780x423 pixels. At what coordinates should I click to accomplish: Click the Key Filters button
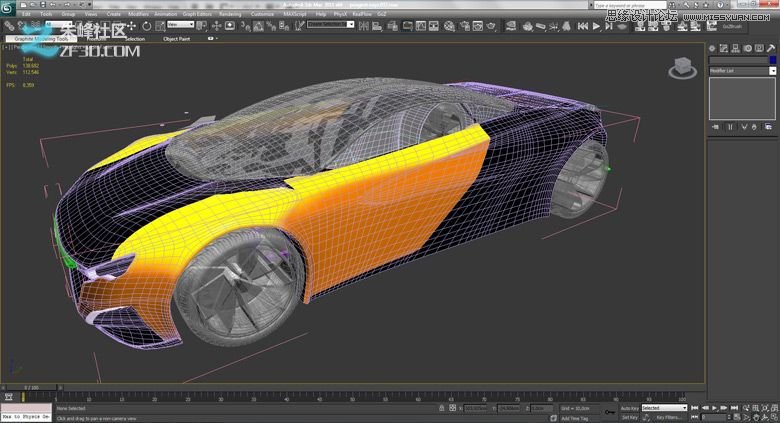click(667, 417)
